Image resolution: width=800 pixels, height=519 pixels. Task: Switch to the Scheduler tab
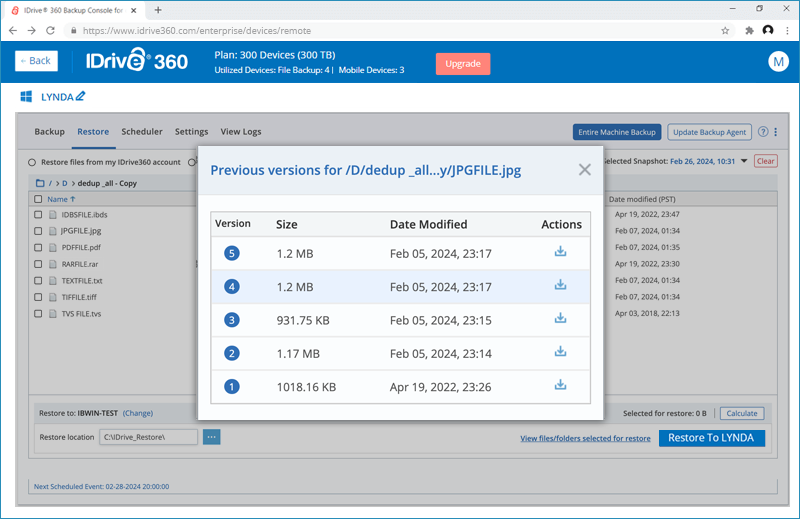[142, 132]
